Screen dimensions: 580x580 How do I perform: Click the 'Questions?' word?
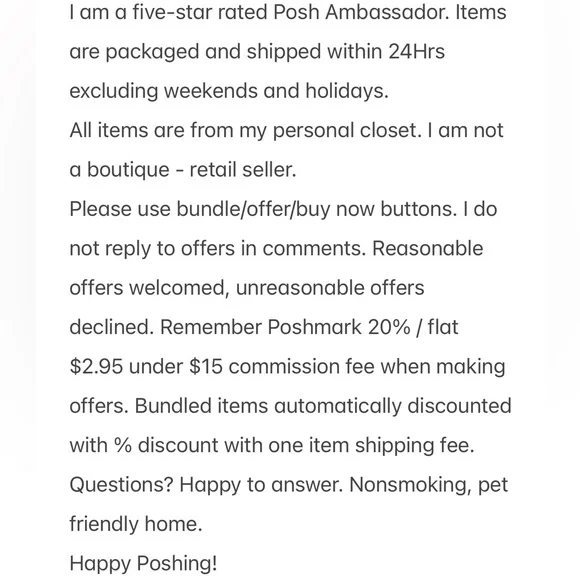tap(121, 485)
